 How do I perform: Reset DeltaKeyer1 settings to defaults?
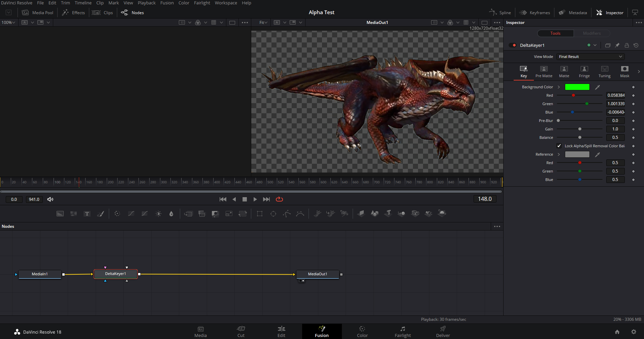(x=636, y=45)
